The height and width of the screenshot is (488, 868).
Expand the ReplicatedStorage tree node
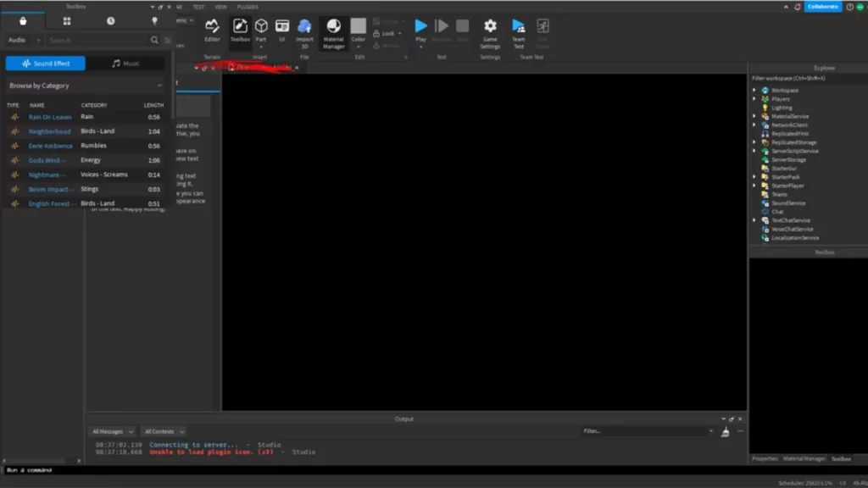point(754,142)
